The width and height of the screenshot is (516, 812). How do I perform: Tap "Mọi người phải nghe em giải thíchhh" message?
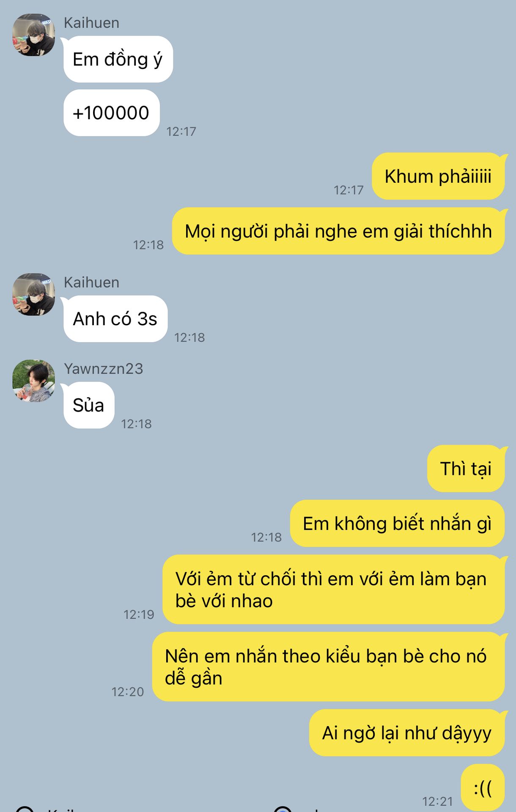[x=338, y=231]
